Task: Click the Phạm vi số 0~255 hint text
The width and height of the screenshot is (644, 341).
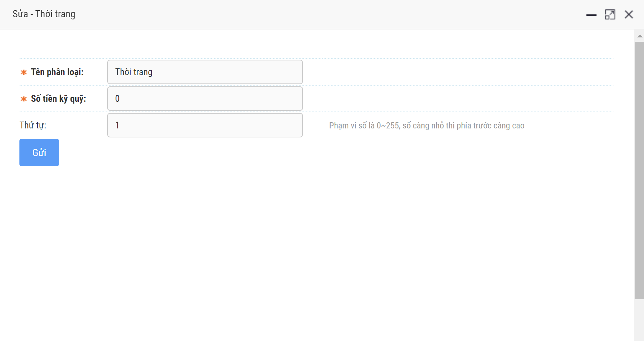Action: point(426,126)
